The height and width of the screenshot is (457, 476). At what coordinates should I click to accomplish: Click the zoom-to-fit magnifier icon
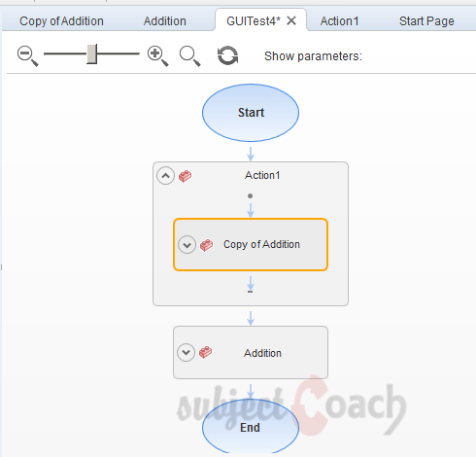click(190, 56)
